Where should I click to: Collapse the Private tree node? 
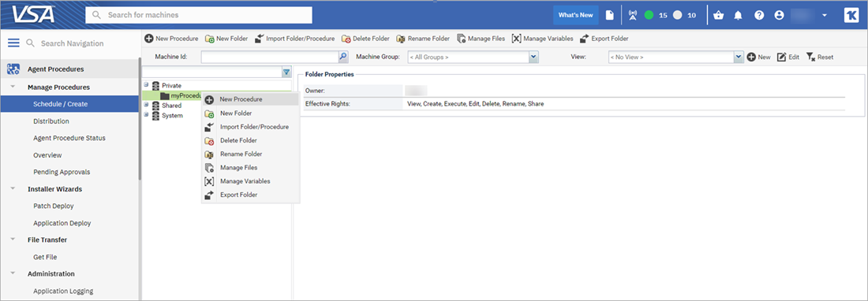[x=146, y=85]
